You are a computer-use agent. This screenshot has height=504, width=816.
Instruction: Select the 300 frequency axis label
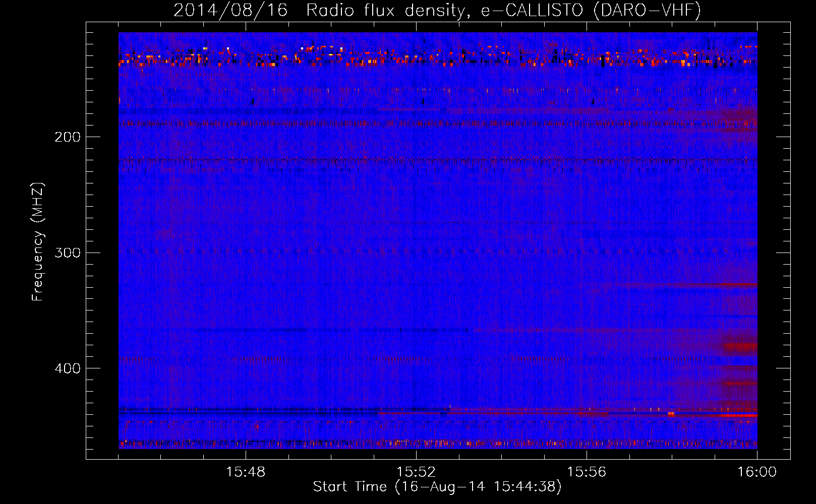point(68,253)
